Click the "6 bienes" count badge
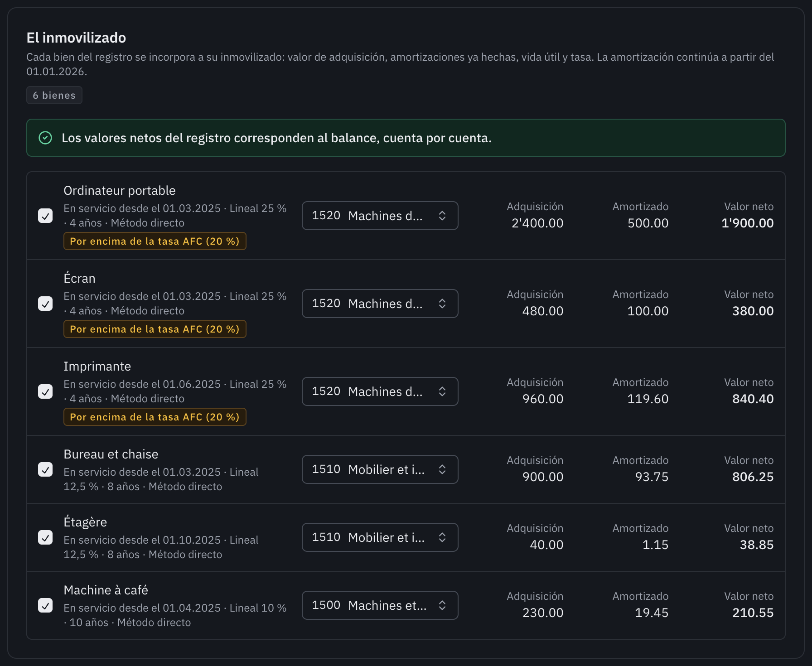Screen dimensions: 812x666 [54, 95]
